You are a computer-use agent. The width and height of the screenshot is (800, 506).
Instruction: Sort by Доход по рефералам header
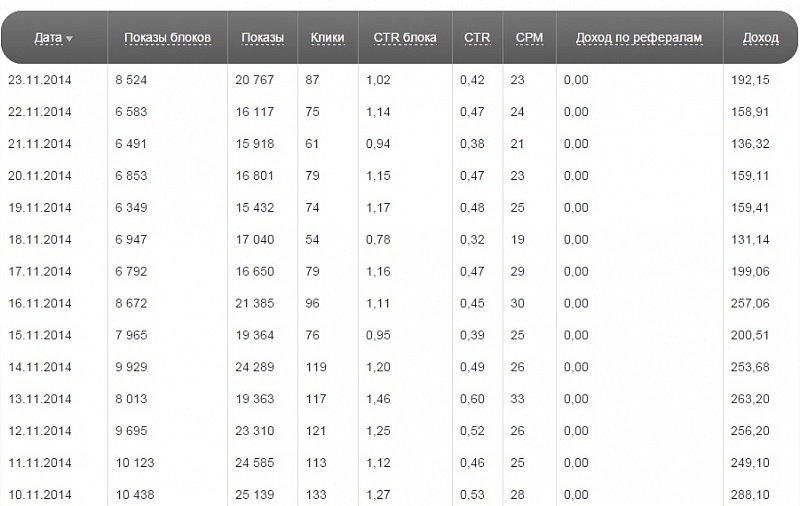coord(639,38)
